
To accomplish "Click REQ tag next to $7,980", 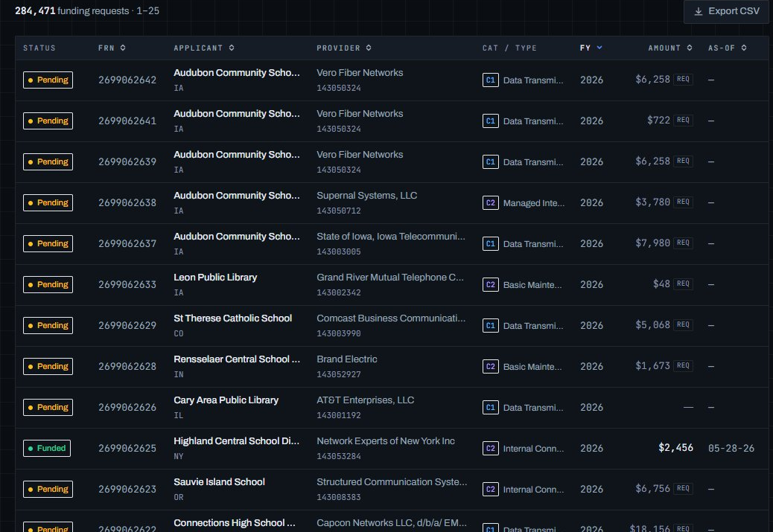I will [x=683, y=243].
